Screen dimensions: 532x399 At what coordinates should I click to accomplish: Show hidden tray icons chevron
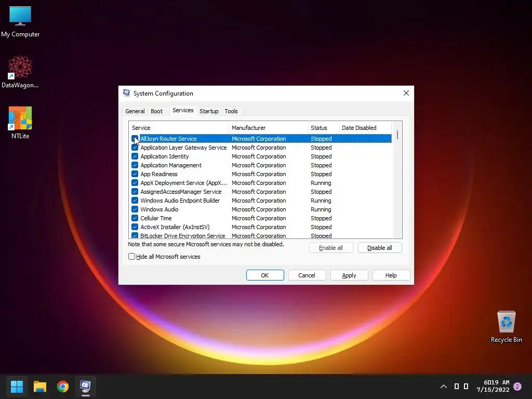[444, 387]
